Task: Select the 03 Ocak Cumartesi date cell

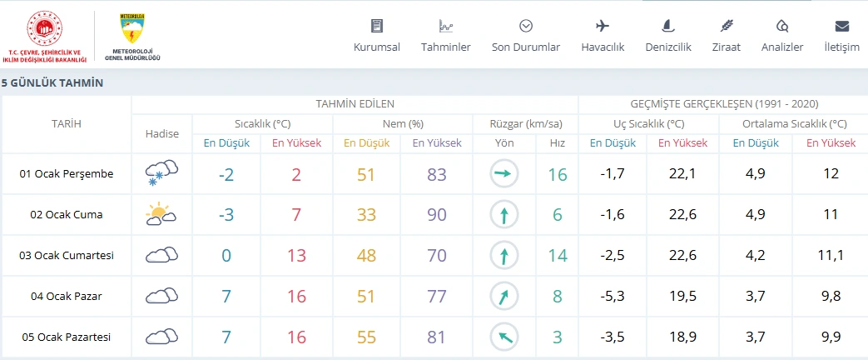Action: [67, 256]
